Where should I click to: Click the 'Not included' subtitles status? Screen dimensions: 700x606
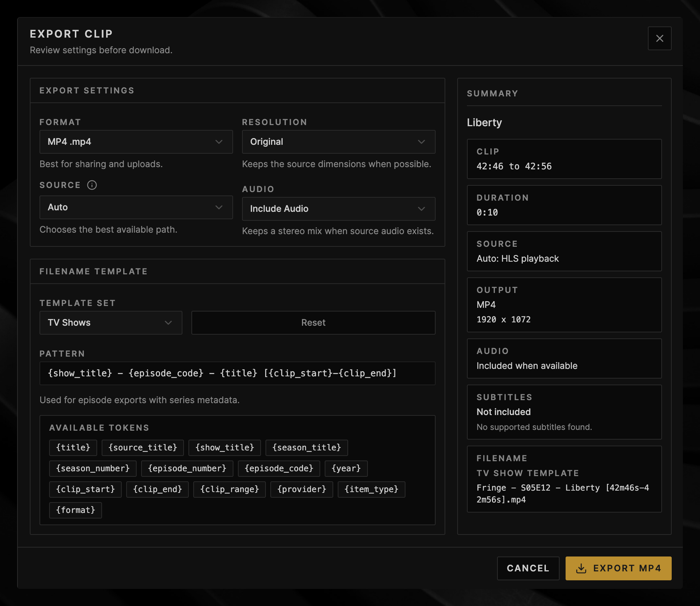pyautogui.click(x=503, y=412)
